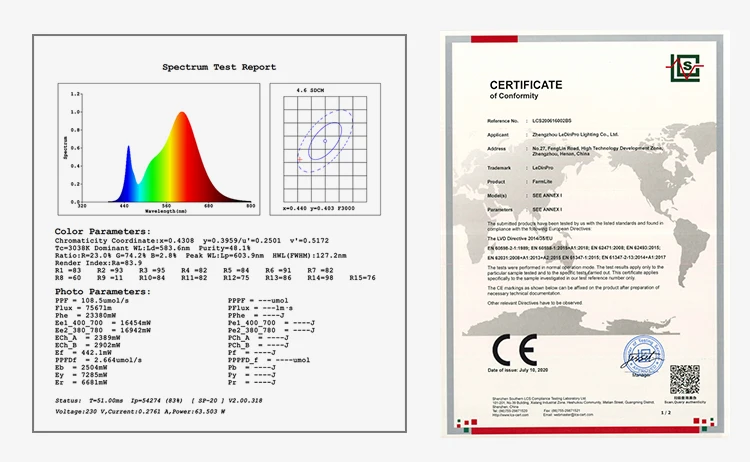Select the 'Color Parameters:' heading

pyautogui.click(x=102, y=231)
